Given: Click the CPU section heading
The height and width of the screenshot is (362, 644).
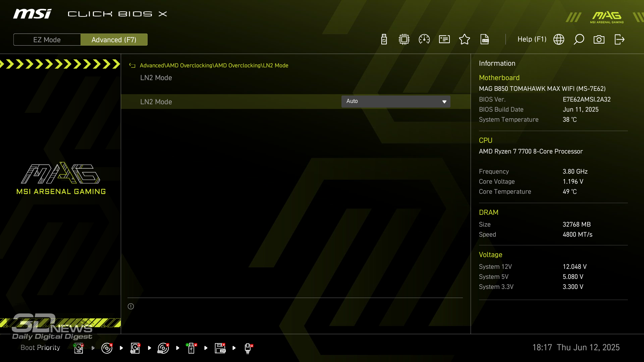Looking at the screenshot, I should 485,140.
